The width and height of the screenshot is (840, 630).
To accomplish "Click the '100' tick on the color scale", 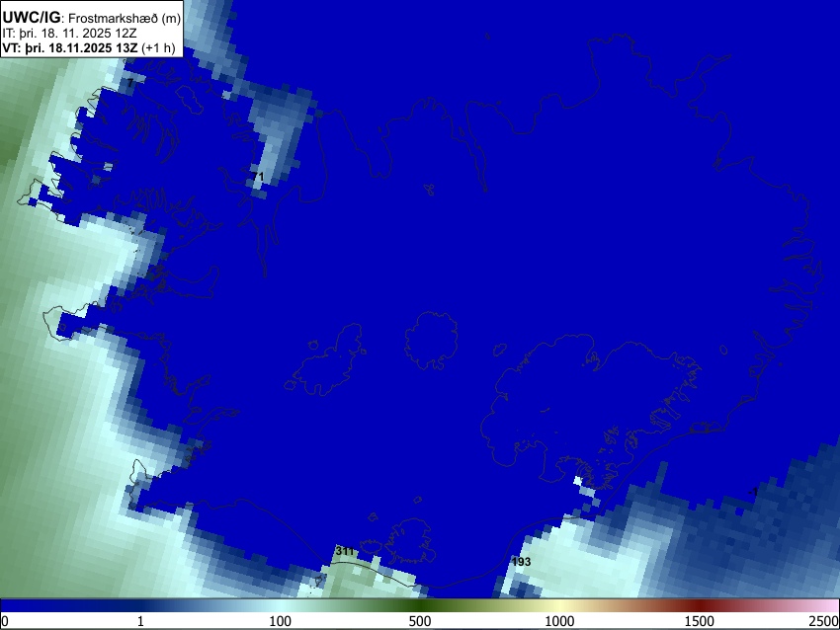I will pos(281,621).
